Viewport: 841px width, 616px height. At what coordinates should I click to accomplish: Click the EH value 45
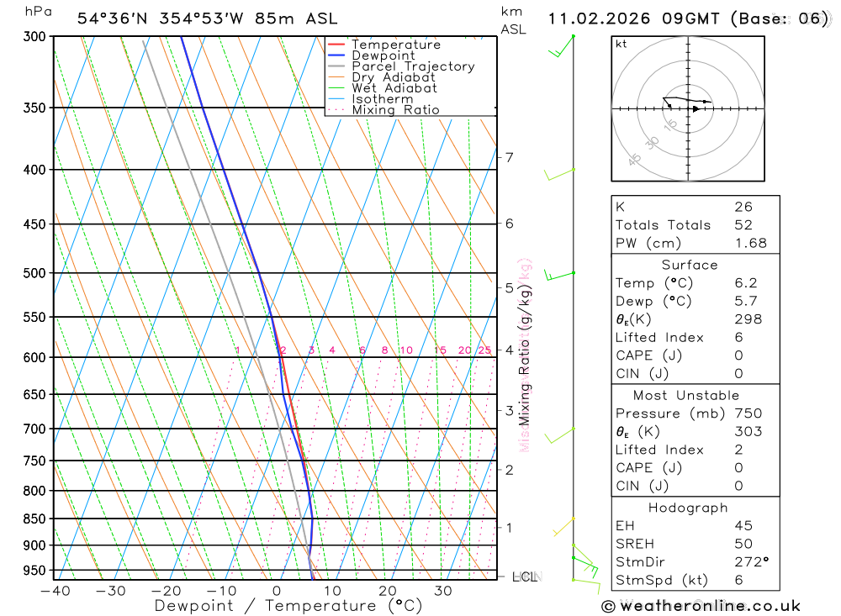743,526
